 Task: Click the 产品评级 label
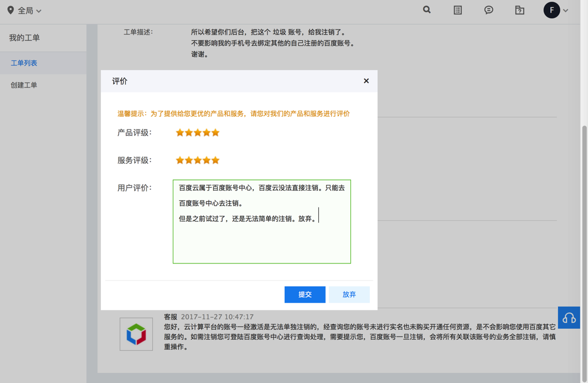tap(134, 133)
